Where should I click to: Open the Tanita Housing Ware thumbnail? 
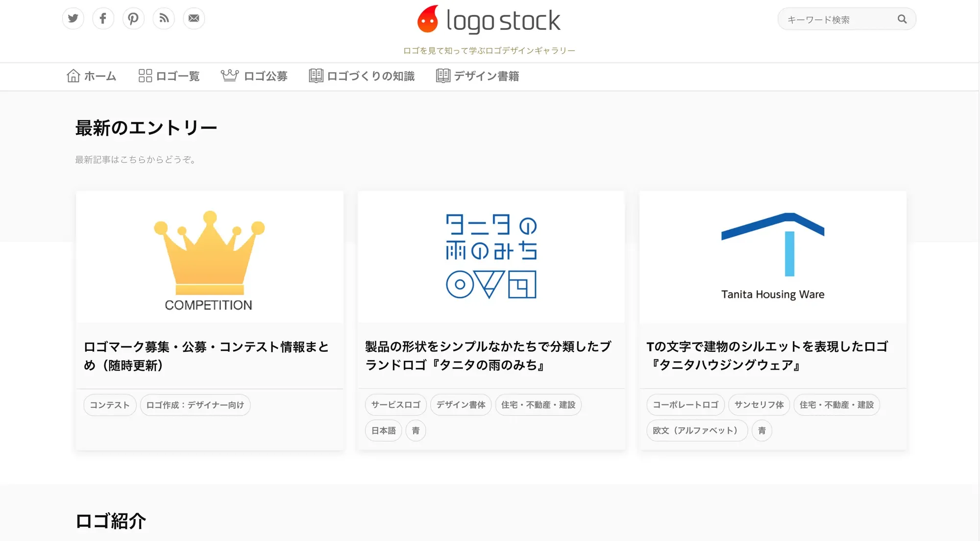(x=773, y=257)
